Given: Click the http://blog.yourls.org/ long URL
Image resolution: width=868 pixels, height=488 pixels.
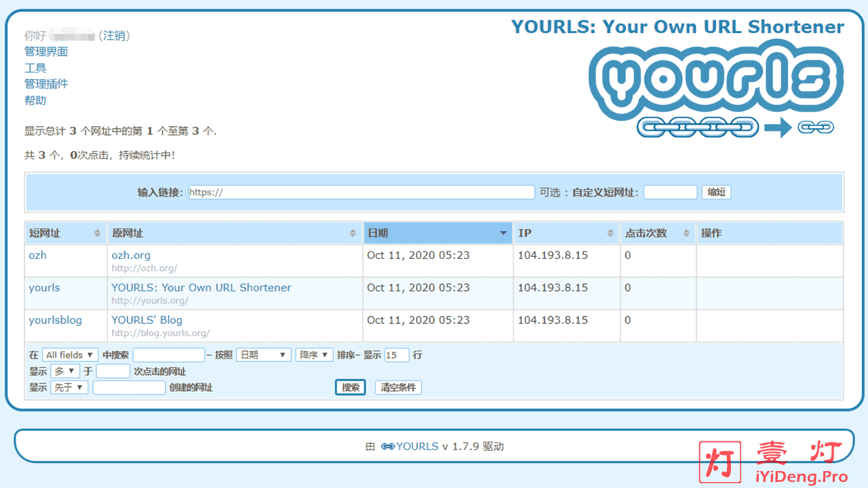Looking at the screenshot, I should point(161,333).
